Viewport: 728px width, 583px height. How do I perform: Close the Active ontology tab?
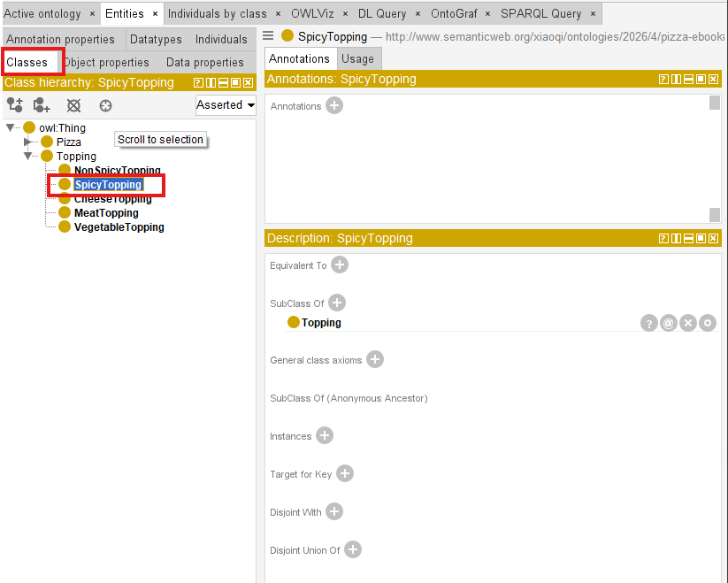click(x=92, y=14)
